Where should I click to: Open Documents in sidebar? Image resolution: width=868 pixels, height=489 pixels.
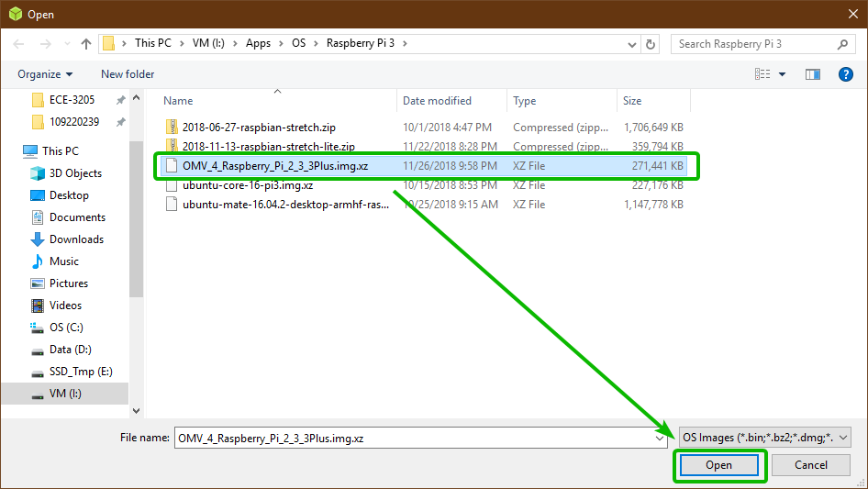[x=77, y=217]
